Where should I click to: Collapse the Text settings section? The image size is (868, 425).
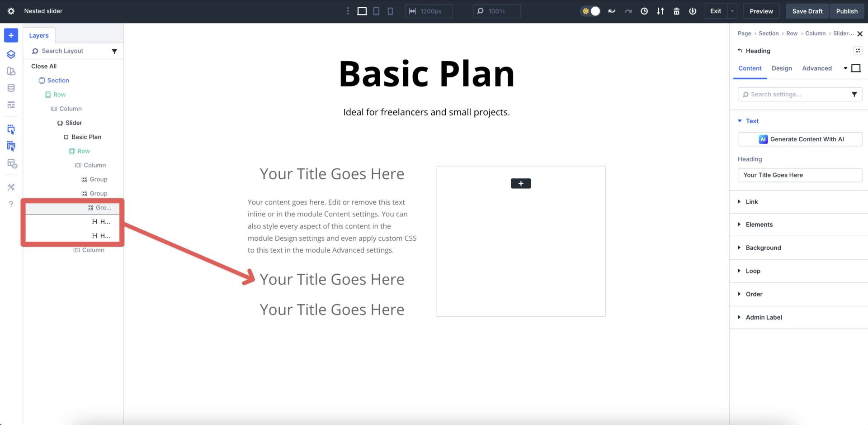tap(751, 121)
